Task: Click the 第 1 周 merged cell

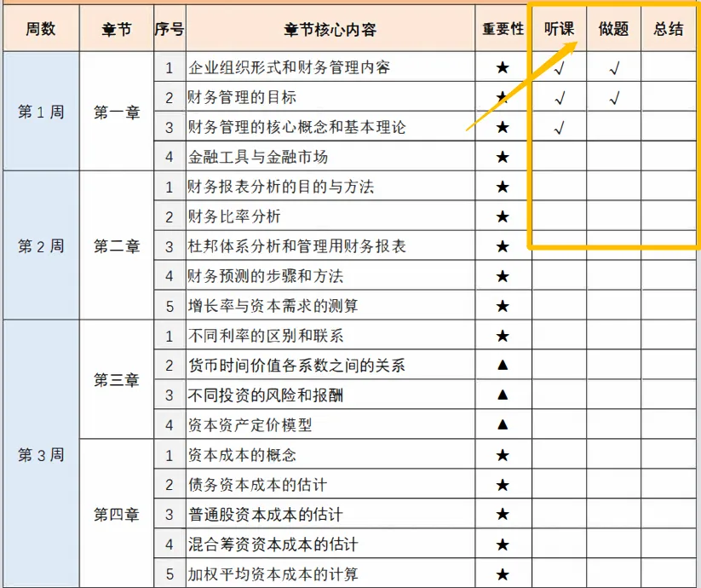Action: 41,112
